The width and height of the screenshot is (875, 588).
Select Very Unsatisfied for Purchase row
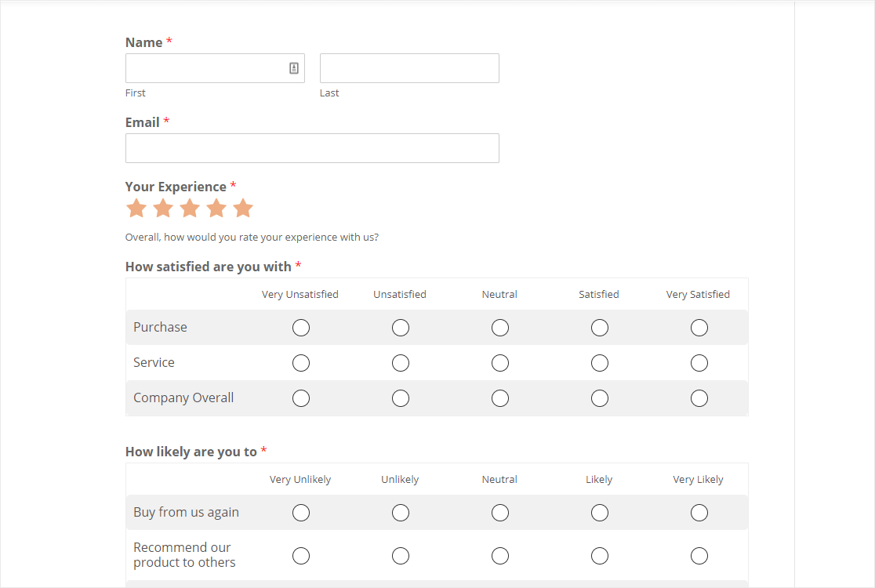301,328
